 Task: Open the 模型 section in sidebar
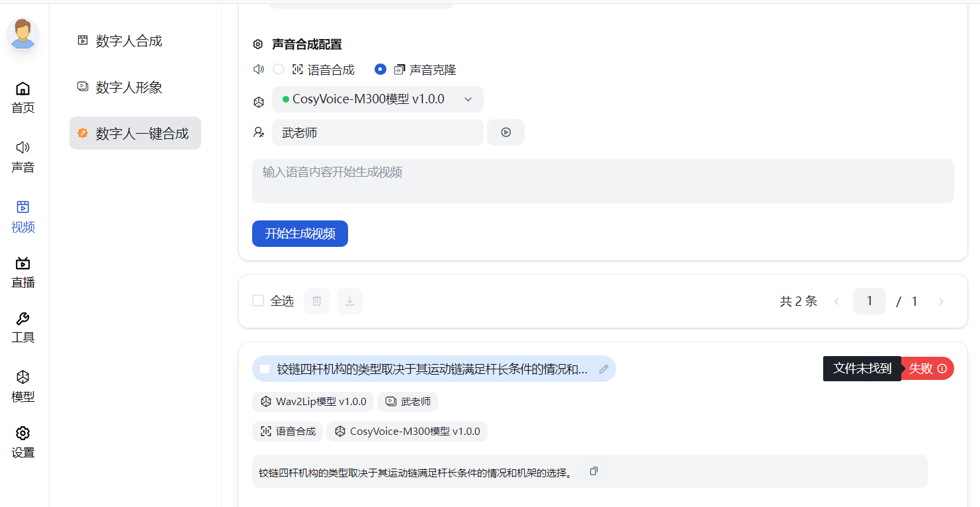(x=23, y=387)
